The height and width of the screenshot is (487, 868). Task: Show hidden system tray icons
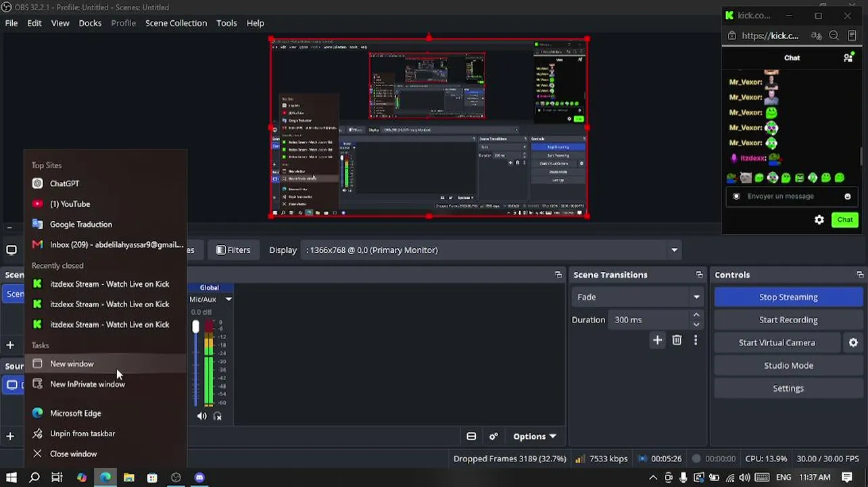pos(653,478)
